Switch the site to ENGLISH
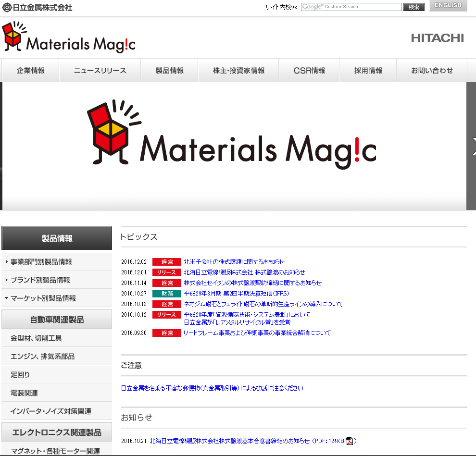 pyautogui.click(x=448, y=6)
